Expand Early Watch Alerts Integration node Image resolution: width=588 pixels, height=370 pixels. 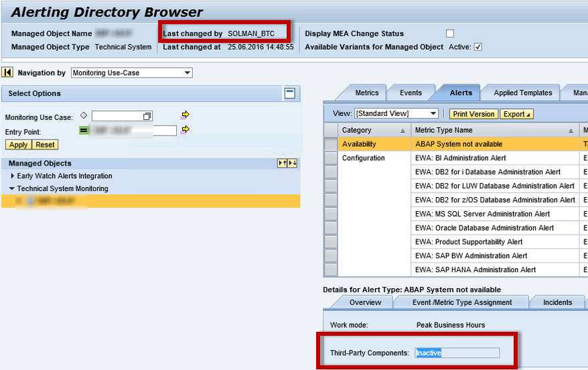point(12,176)
